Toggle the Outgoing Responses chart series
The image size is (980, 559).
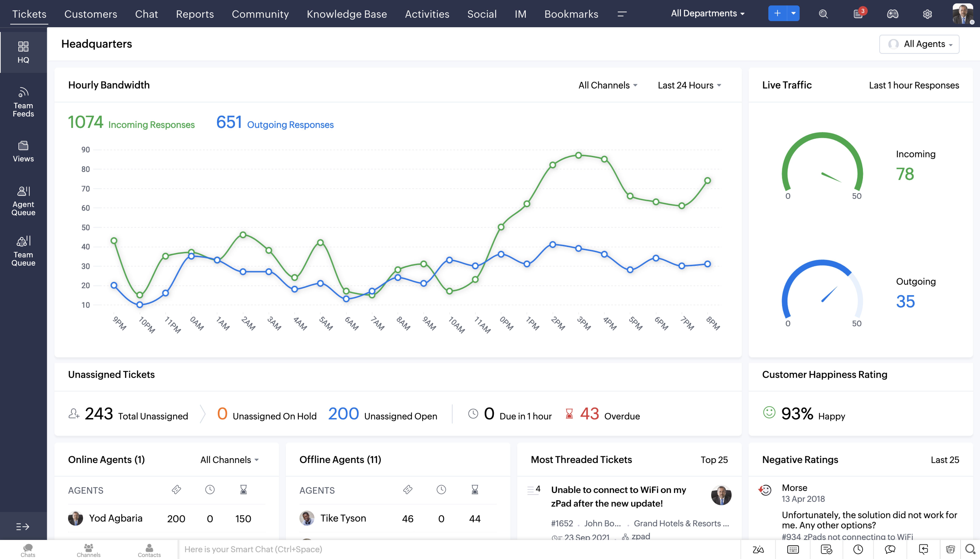click(x=290, y=125)
